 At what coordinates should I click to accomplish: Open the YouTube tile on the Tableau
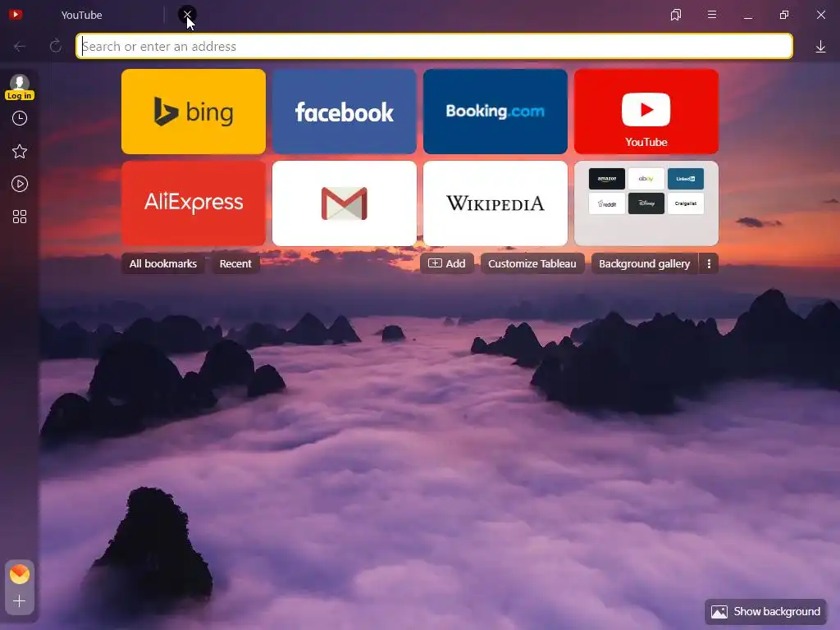coord(646,112)
